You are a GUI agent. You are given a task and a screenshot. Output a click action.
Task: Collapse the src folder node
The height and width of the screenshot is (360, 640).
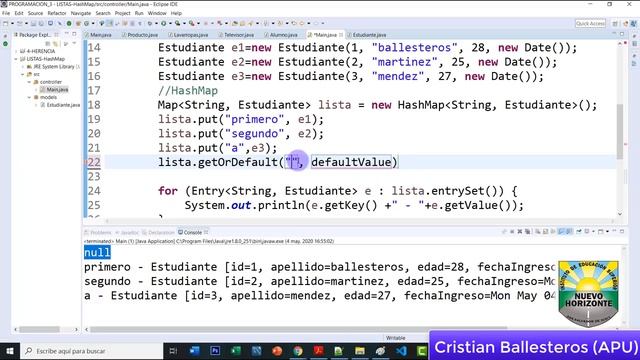click(x=23, y=74)
